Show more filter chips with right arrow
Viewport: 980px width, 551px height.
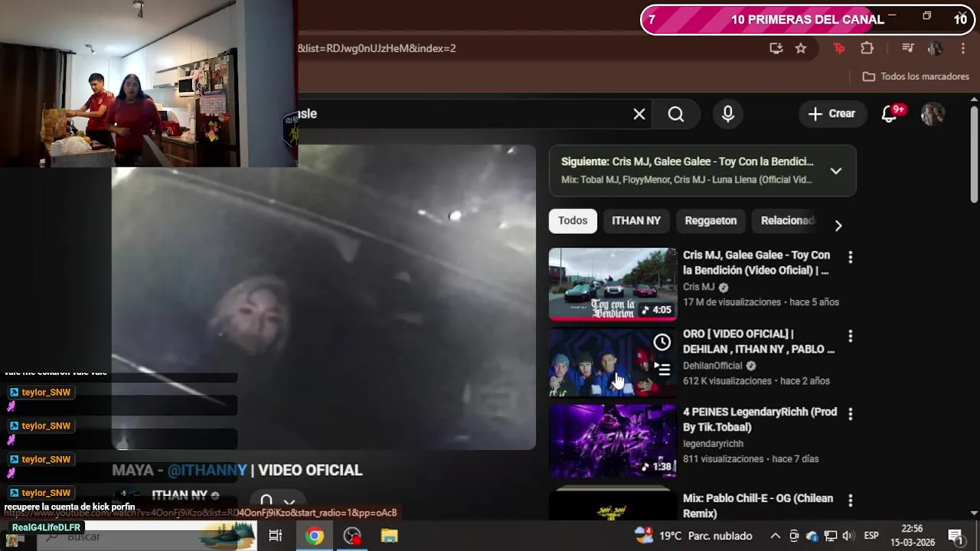point(838,226)
